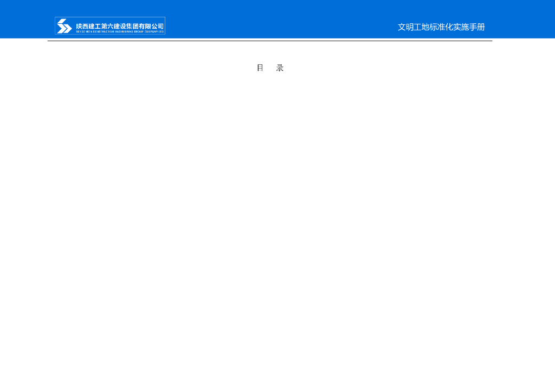The height and width of the screenshot is (392, 555).
Task: Click the character 目 in the heading
Action: point(259,68)
